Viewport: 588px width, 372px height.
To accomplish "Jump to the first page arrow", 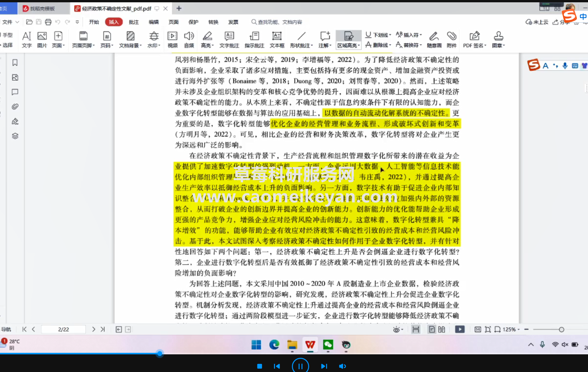I will point(24,329).
